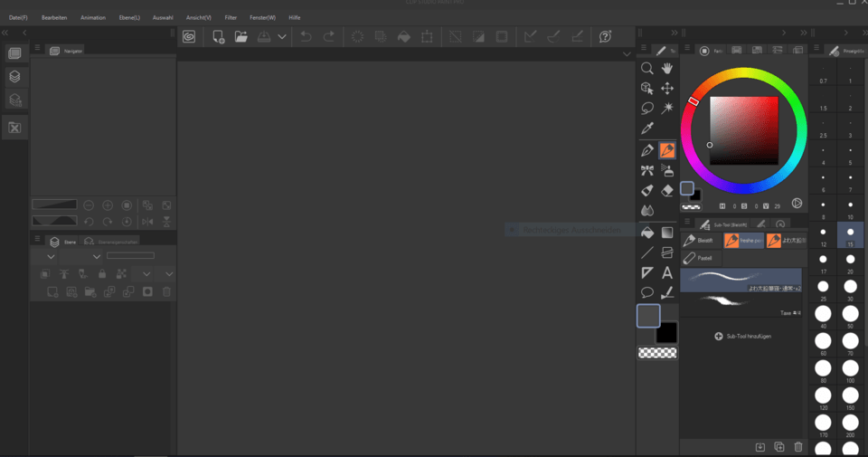Select the Fill bucket tool

coord(646,233)
